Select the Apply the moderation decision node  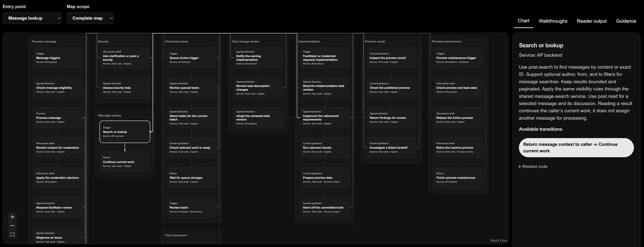[x=58, y=178]
